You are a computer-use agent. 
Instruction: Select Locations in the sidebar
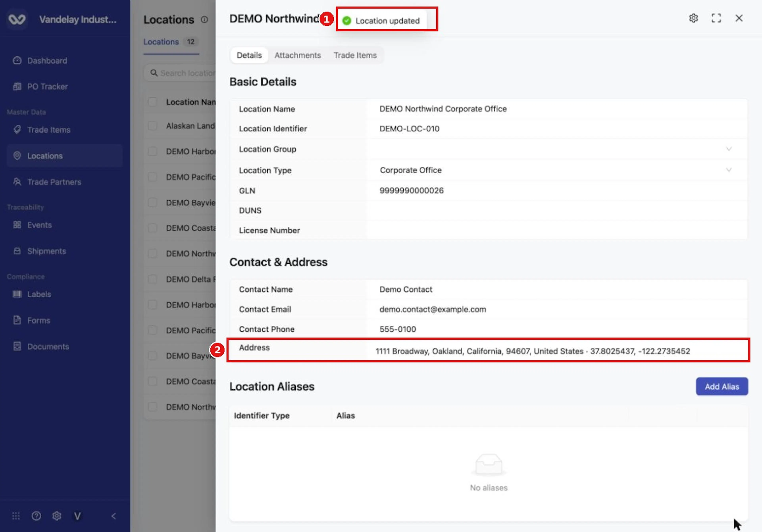point(64,156)
